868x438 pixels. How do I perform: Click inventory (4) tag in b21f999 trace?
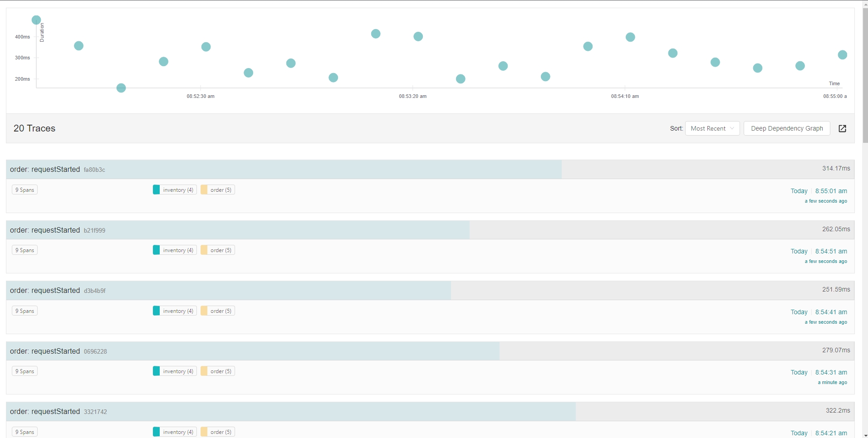point(175,250)
